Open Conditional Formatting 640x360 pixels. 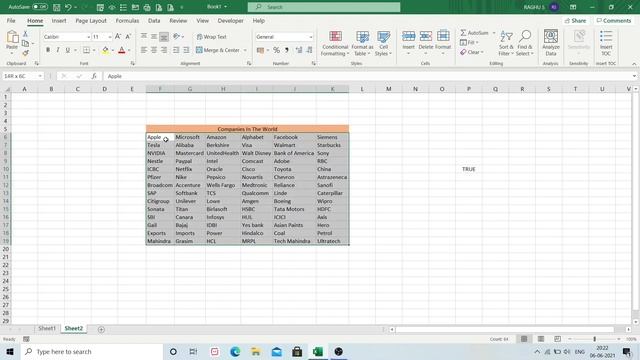pos(335,43)
